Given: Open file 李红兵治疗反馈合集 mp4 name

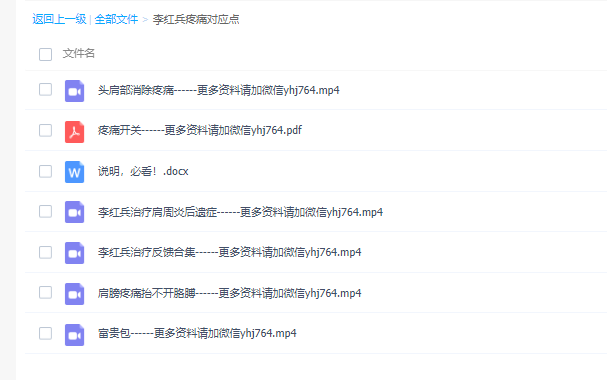Looking at the screenshot, I should pos(230,252).
